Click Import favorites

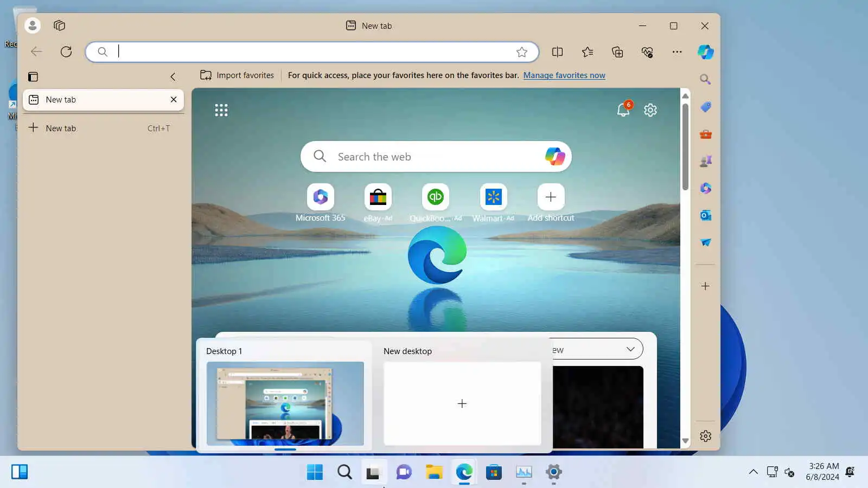(x=237, y=75)
